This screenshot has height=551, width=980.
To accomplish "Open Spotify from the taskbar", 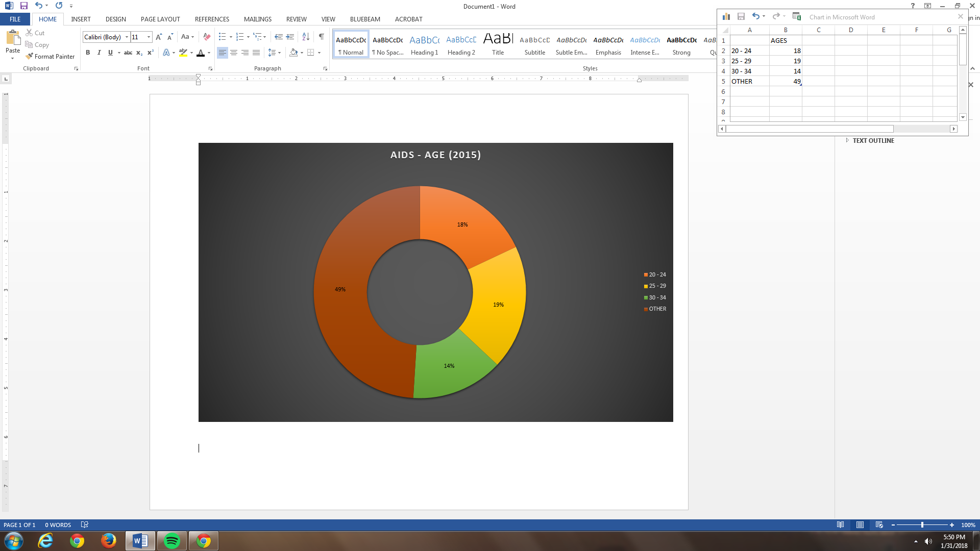I will (172, 541).
